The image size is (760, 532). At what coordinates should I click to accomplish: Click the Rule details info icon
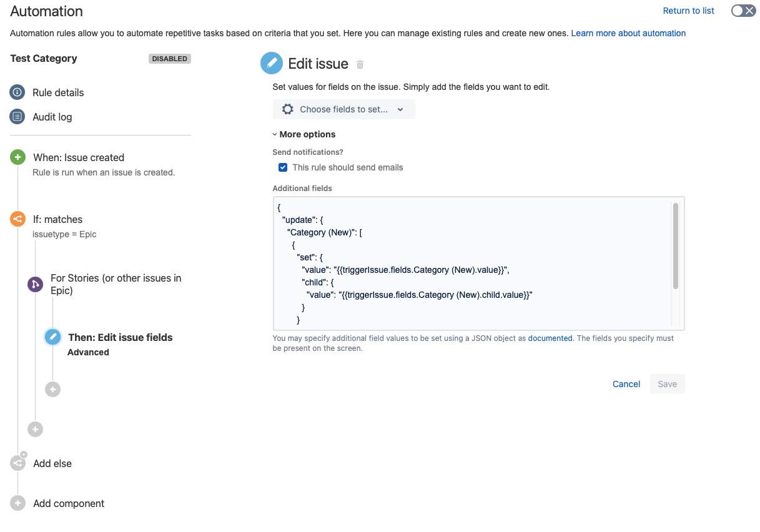[x=17, y=92]
